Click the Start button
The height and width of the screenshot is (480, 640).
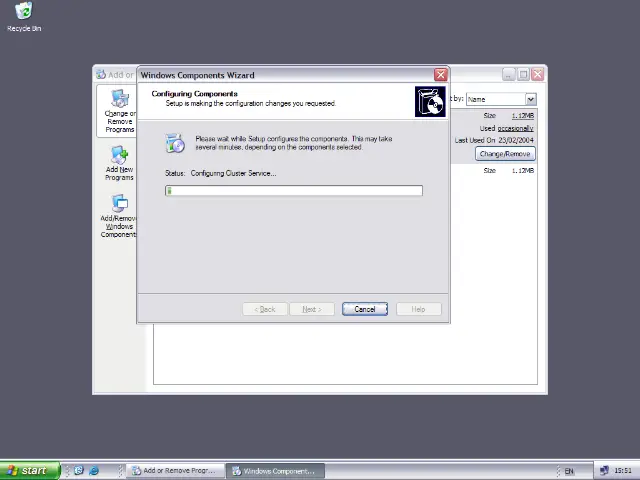click(x=30, y=471)
